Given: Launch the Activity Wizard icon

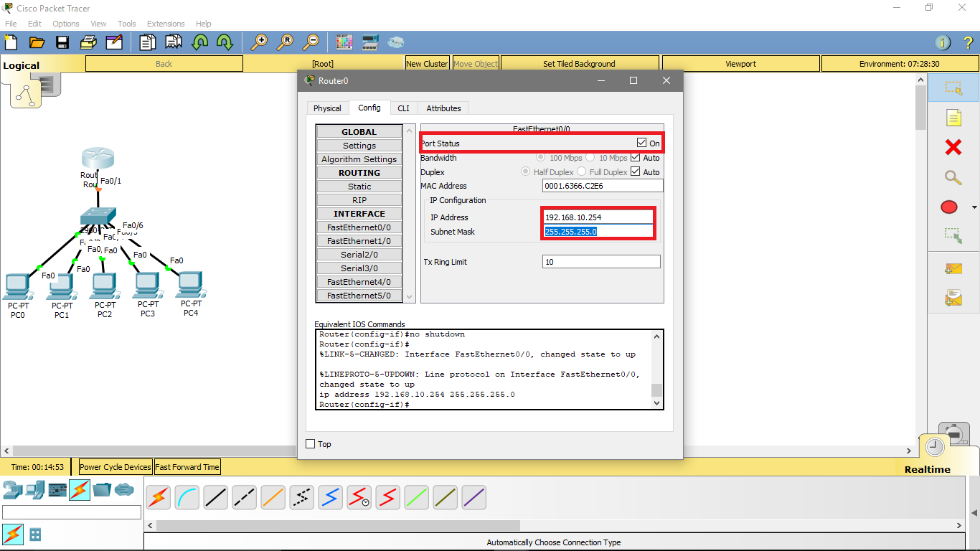Looking at the screenshot, I should (114, 42).
